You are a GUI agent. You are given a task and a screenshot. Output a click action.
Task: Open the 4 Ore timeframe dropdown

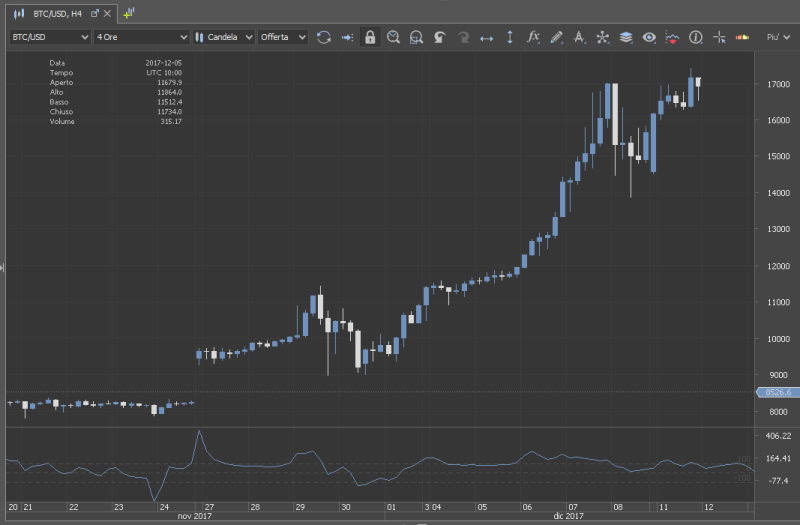pos(139,37)
